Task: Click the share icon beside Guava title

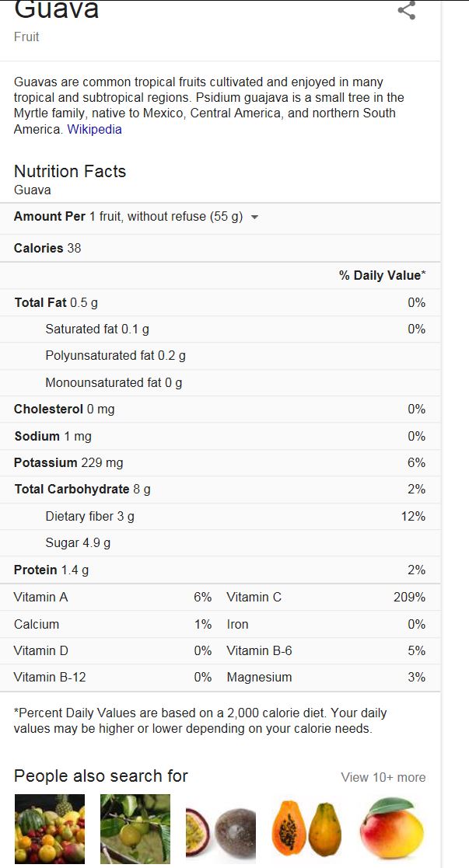Action: coord(406,10)
